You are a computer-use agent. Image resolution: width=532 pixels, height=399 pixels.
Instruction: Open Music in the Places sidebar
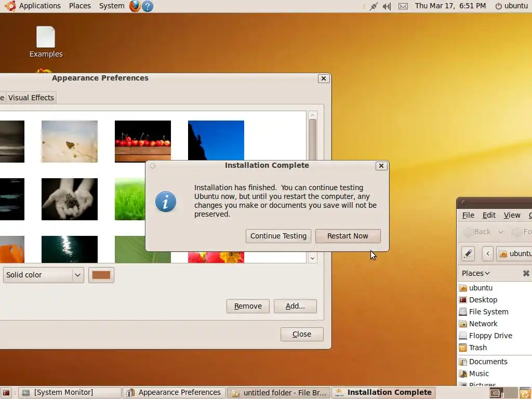(x=474, y=374)
